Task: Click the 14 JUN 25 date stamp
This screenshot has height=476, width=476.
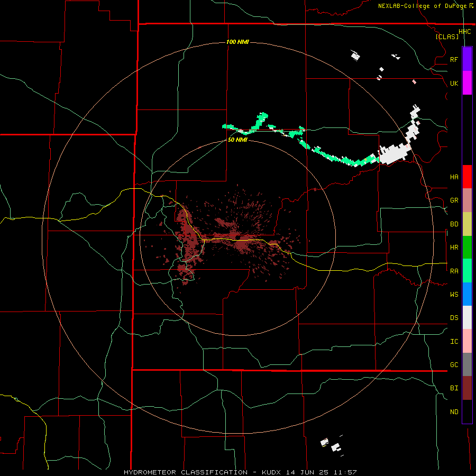Action: (x=308, y=472)
